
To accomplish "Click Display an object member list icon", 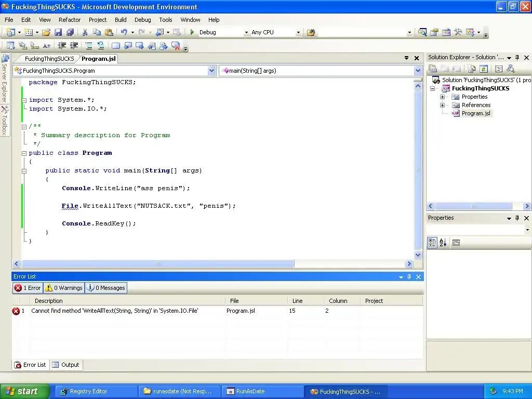I will 11,46.
